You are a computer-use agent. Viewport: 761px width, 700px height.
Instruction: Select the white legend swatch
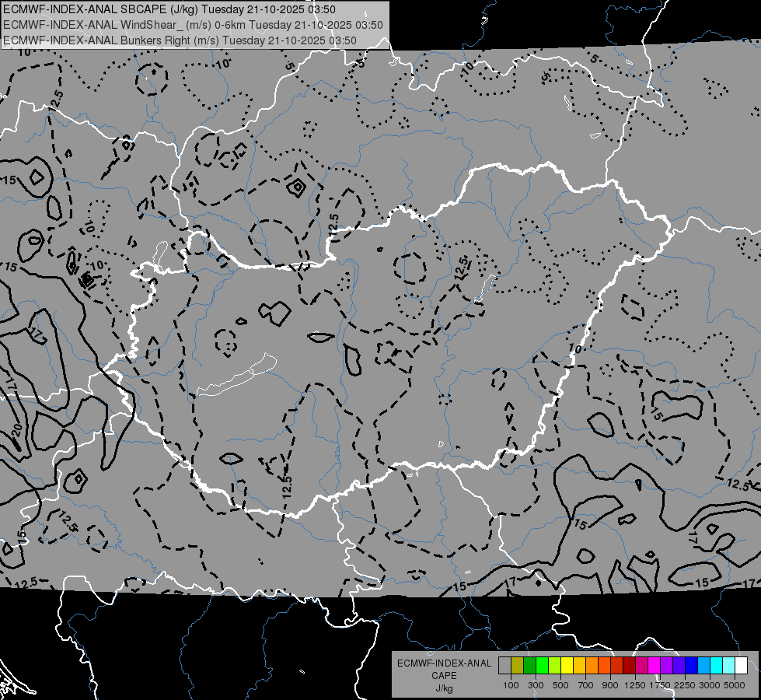point(742,666)
